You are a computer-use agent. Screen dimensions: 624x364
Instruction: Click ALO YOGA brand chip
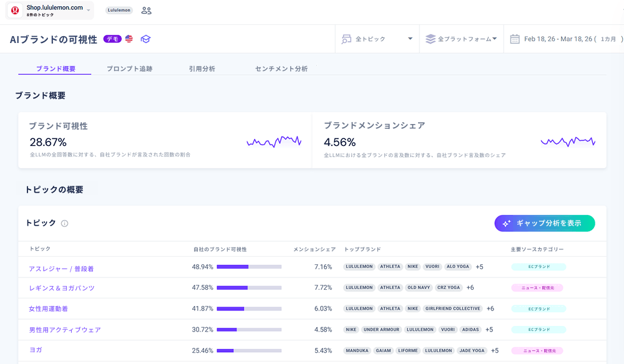[x=458, y=267]
